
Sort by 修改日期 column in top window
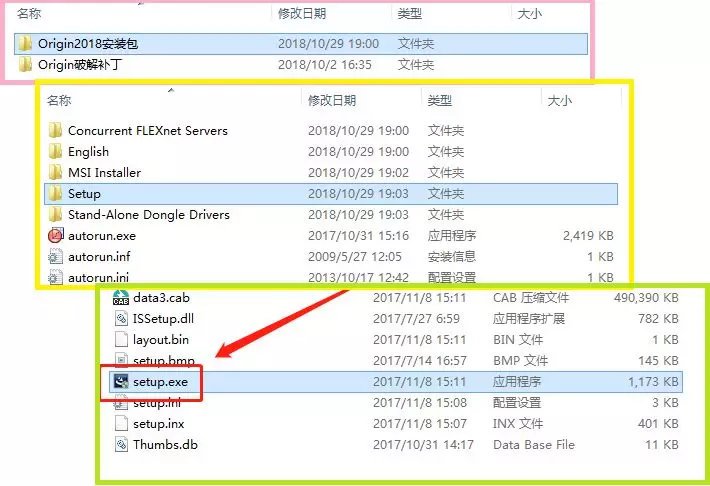point(302,14)
